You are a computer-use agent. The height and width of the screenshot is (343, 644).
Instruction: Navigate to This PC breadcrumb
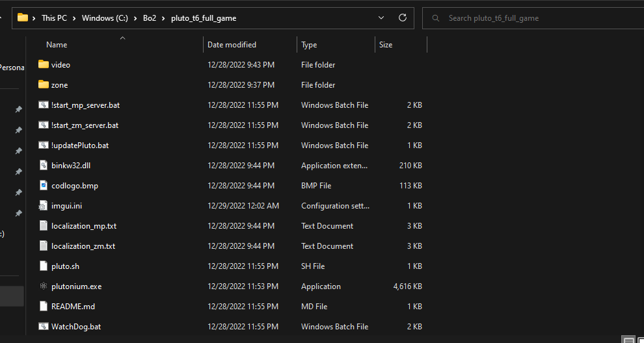point(54,18)
